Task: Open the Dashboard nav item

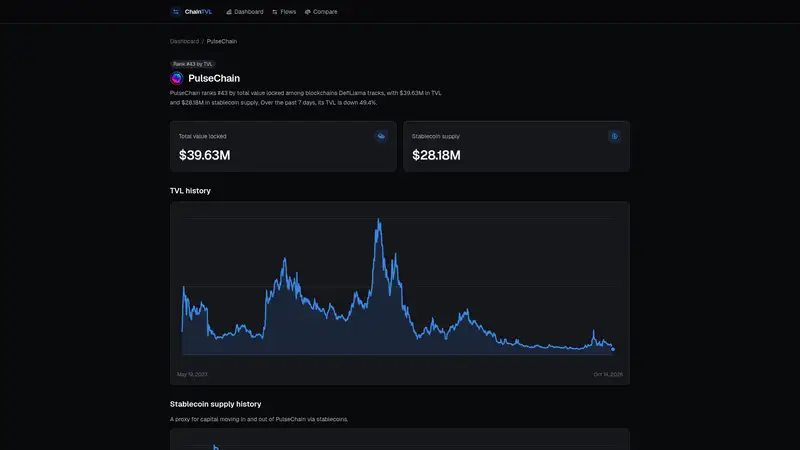Action: (245, 12)
